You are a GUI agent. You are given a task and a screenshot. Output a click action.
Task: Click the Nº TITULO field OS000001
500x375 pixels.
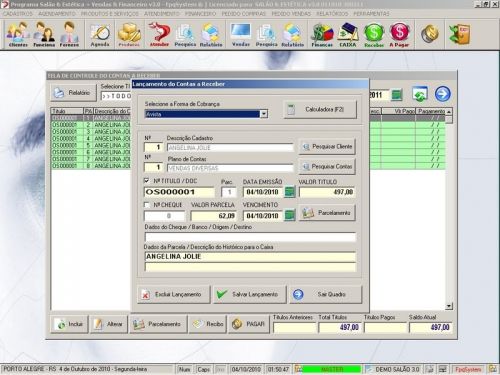point(179,192)
